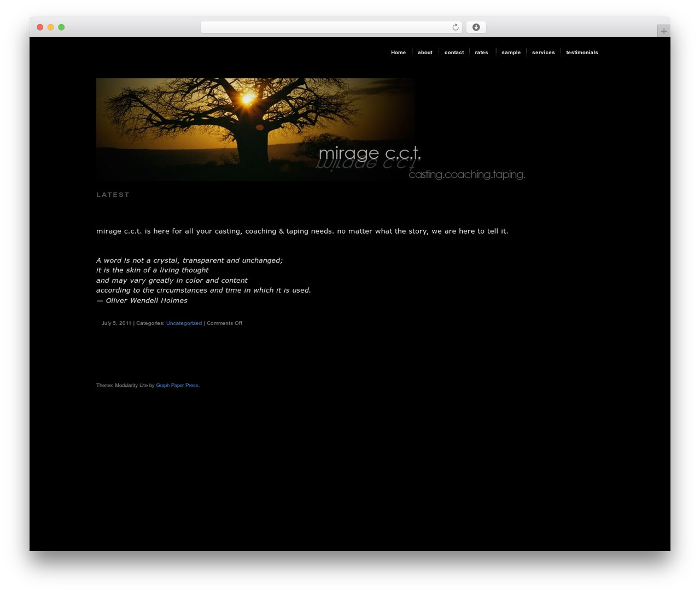700x593 pixels.
Task: Click the mirage c.c.t. logo text
Action: click(x=370, y=153)
